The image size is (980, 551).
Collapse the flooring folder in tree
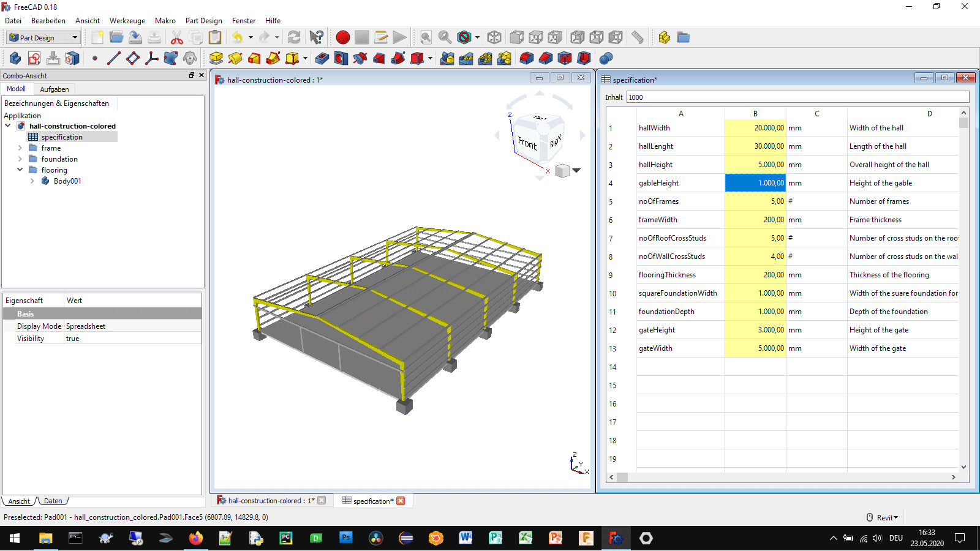tap(20, 170)
